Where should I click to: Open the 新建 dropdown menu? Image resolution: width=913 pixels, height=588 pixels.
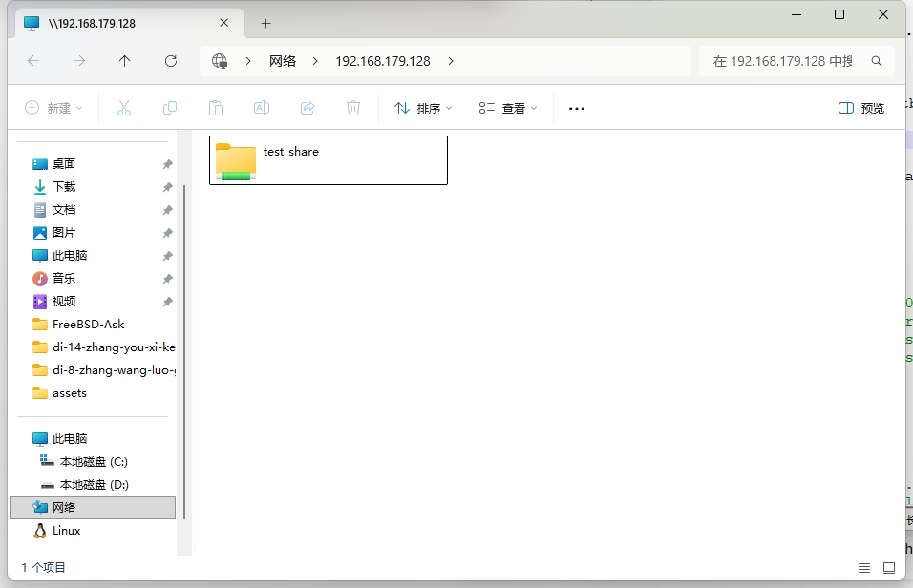pos(53,108)
